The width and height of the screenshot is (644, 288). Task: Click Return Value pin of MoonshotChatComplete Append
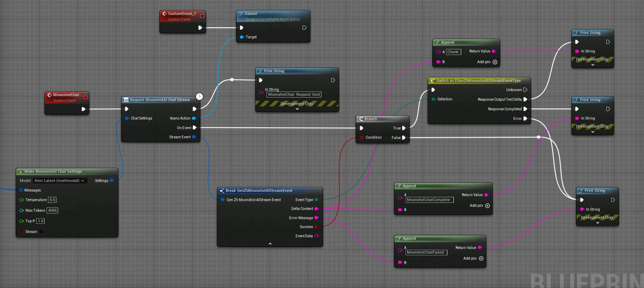tap(486, 195)
